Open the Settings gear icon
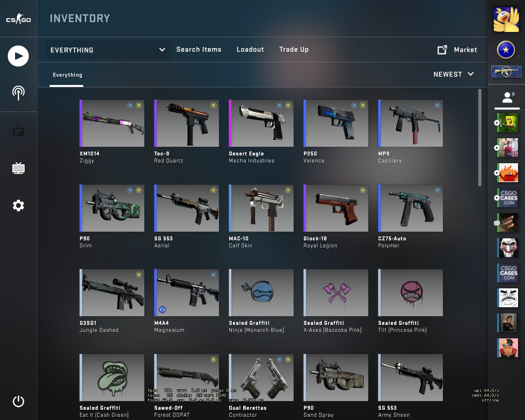The height and width of the screenshot is (420, 525). (x=18, y=205)
